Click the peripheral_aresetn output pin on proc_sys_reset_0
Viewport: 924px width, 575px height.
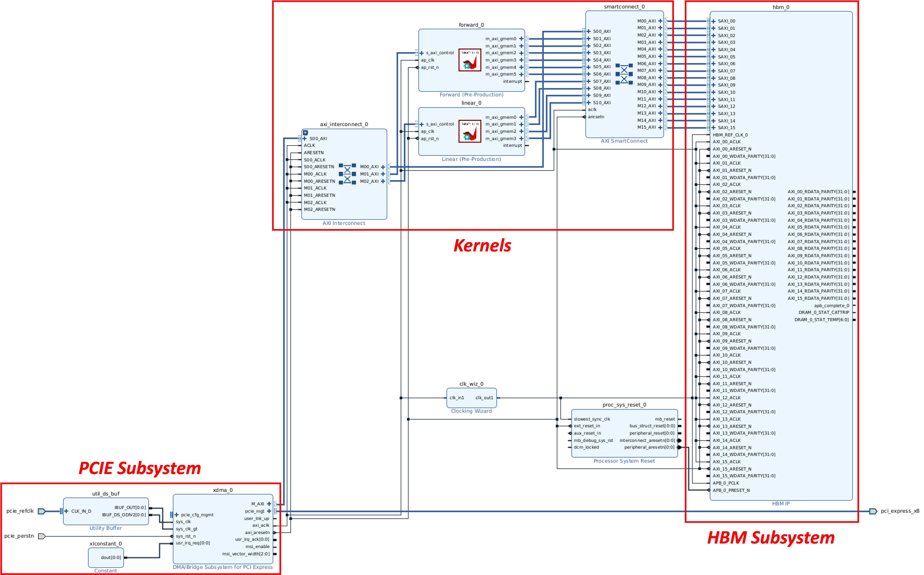(679, 448)
